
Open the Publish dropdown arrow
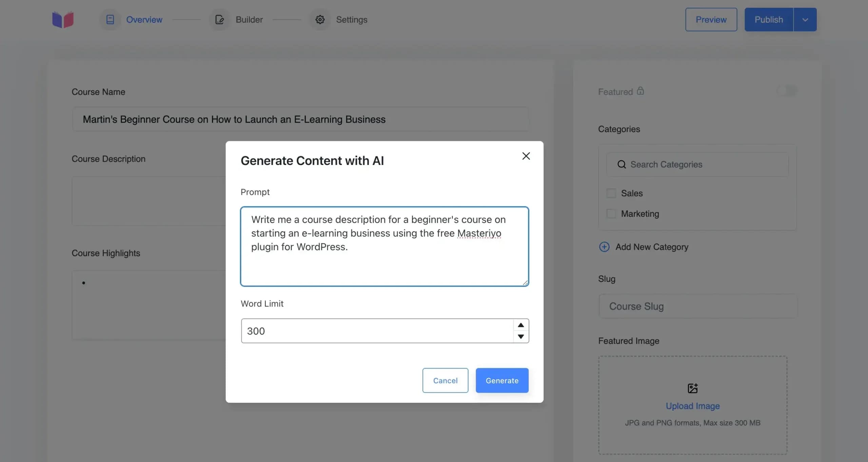pyautogui.click(x=805, y=20)
